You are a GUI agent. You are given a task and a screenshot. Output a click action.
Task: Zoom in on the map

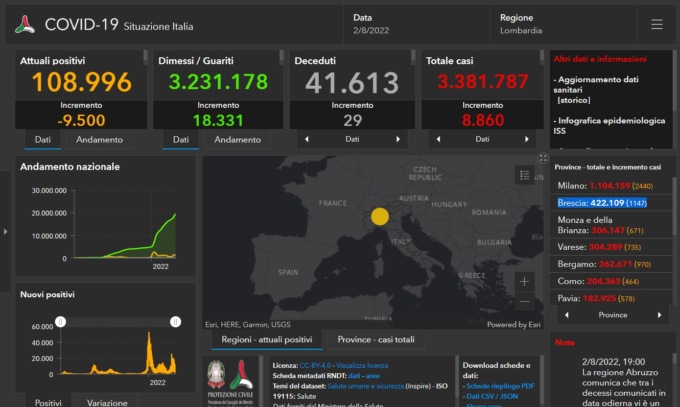point(524,282)
